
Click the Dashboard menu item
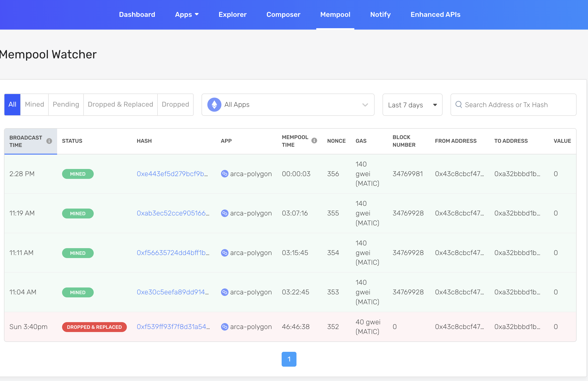[137, 14]
